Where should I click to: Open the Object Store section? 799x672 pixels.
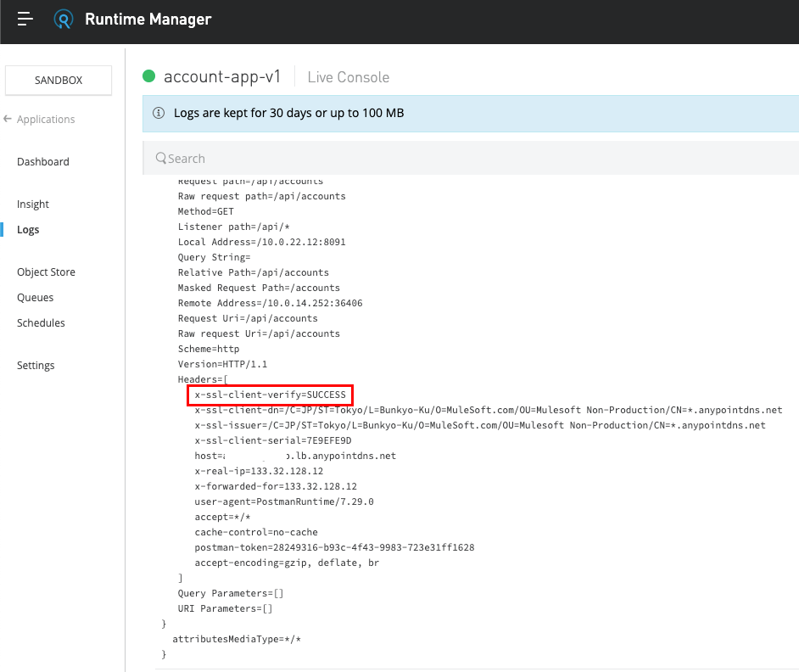coord(46,272)
